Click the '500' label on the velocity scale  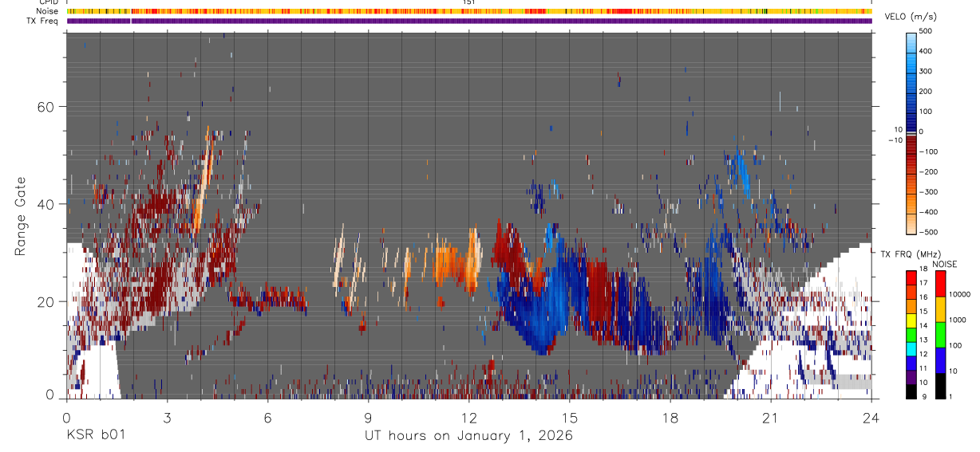point(926,31)
